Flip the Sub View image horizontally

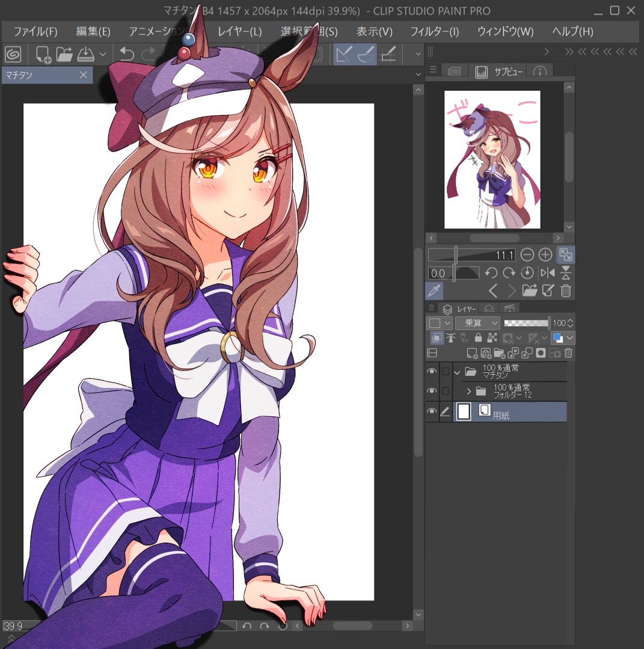547,272
